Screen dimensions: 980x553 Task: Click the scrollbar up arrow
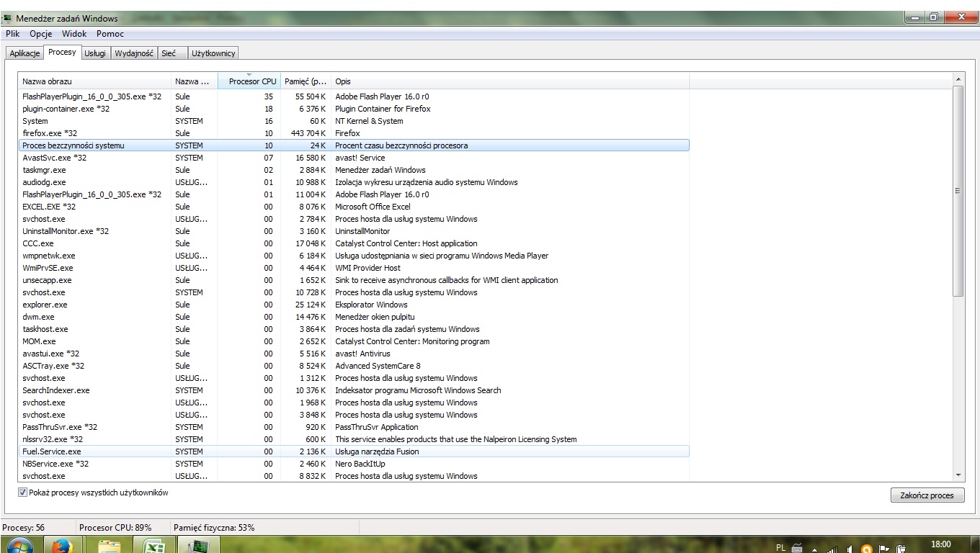point(958,79)
